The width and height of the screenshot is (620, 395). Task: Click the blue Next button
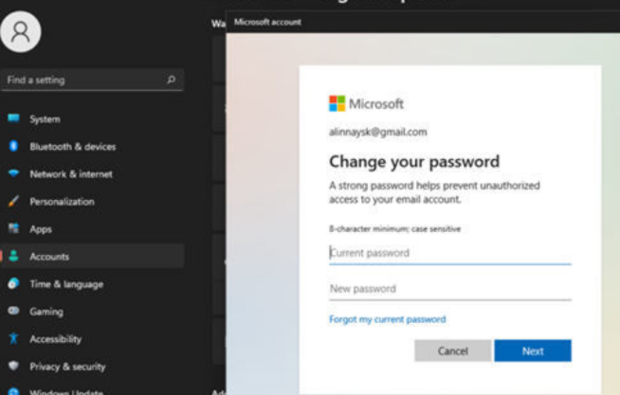pos(533,351)
